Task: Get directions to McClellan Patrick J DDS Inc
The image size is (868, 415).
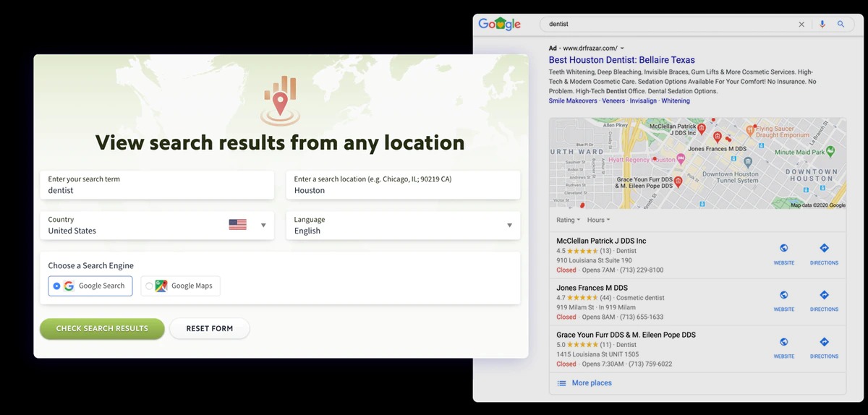Action: (x=824, y=254)
